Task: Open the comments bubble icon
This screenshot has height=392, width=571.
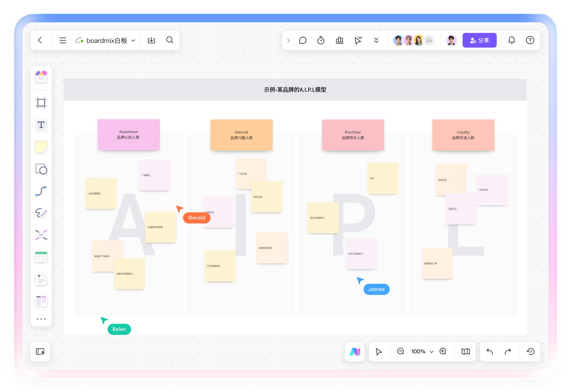Action: (303, 40)
